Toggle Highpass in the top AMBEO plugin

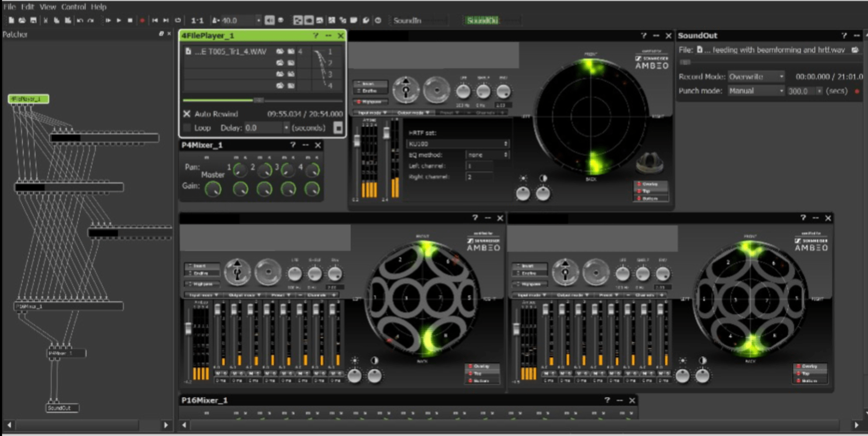[370, 102]
